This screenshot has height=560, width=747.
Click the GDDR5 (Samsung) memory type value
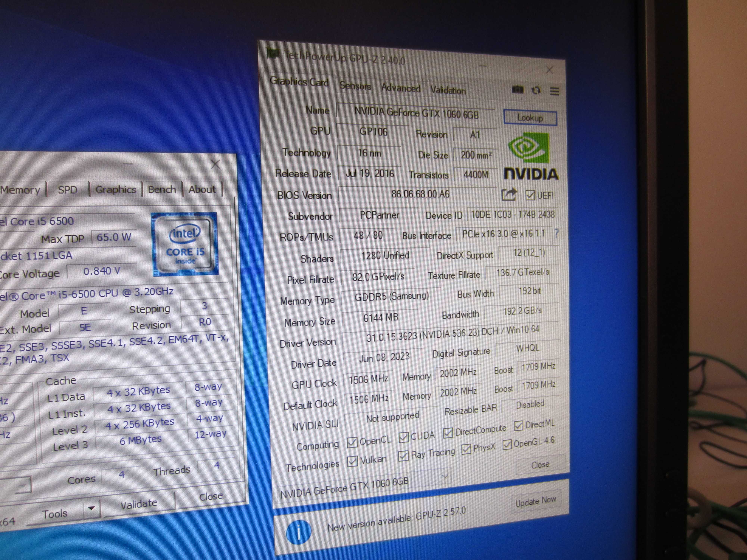click(x=391, y=296)
